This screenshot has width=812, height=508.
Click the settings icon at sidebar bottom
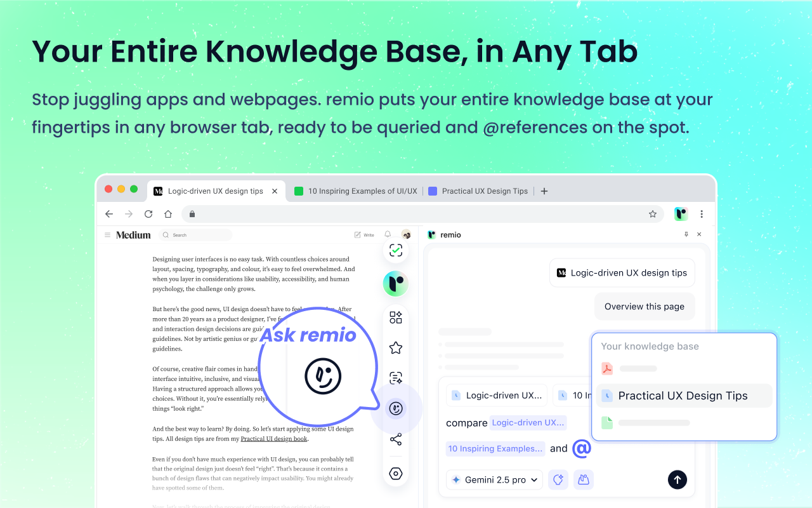[395, 473]
